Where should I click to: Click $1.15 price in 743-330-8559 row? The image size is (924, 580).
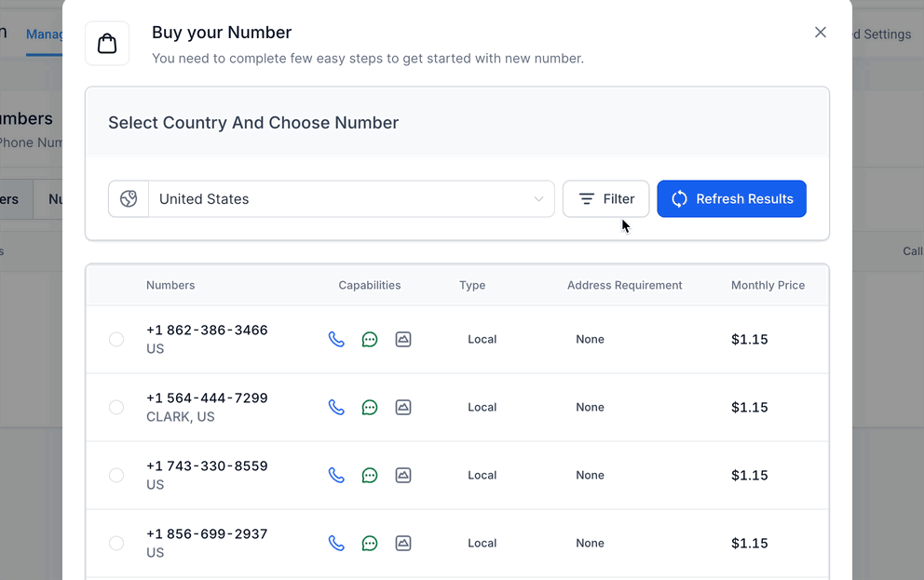pyautogui.click(x=750, y=475)
